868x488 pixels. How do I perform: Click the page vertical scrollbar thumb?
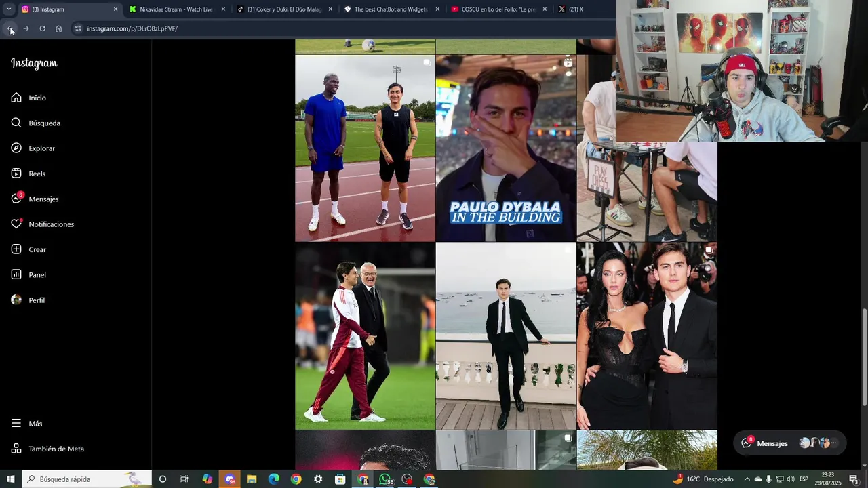click(864, 357)
